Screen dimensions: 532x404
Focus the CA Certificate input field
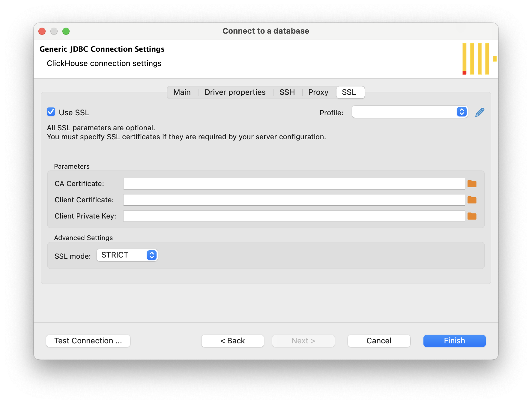[x=294, y=184]
